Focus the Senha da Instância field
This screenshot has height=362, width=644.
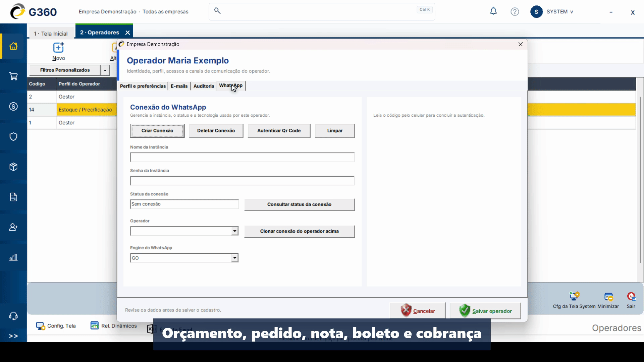242,181
